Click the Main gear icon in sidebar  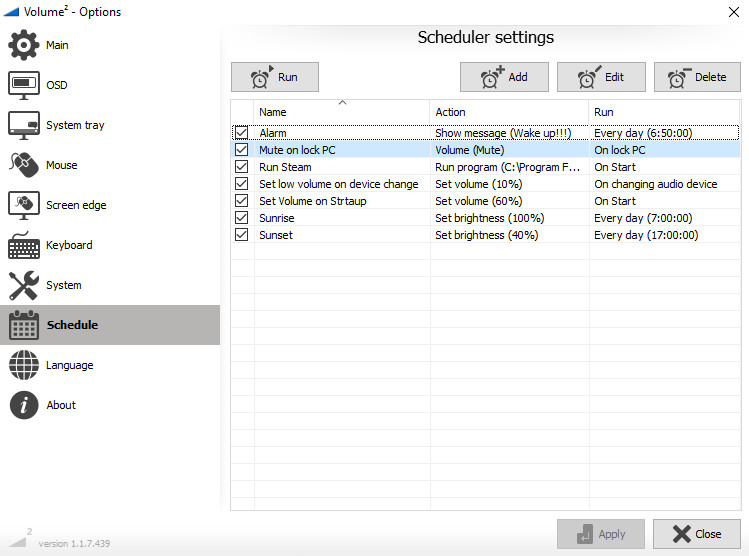[x=24, y=46]
